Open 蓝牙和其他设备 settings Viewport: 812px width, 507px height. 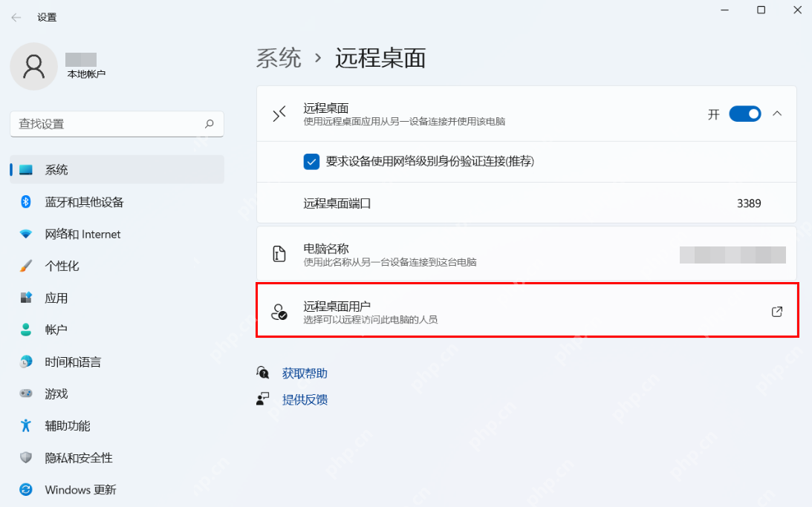[117, 202]
